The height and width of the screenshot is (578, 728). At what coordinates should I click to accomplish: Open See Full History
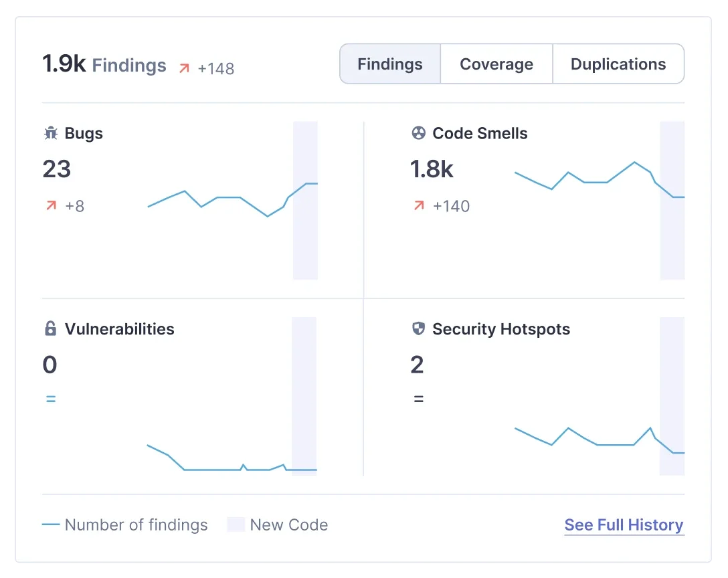point(624,524)
